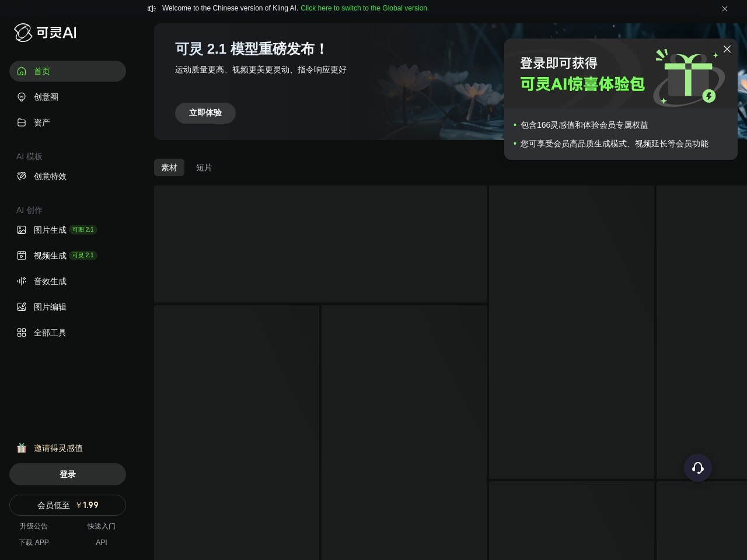Dismiss the 可灵AI惊喜体验包 promo popup
Viewport: 747px width, 560px height.
727,49
